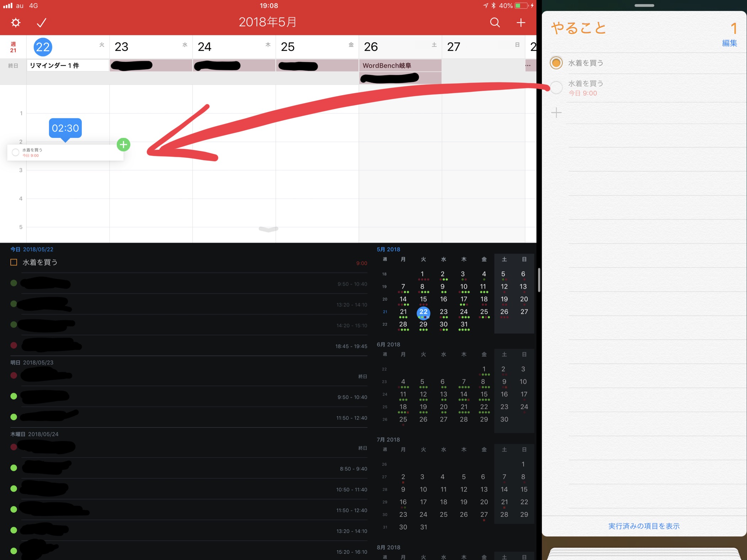Tap the 8月 2018 mini calendar heading
747x560 pixels.
point(388,547)
